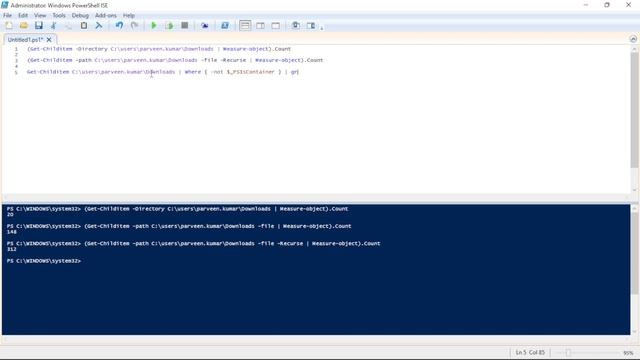Redo the last undone edit
This screenshot has width=640, height=360.
click(134, 26)
